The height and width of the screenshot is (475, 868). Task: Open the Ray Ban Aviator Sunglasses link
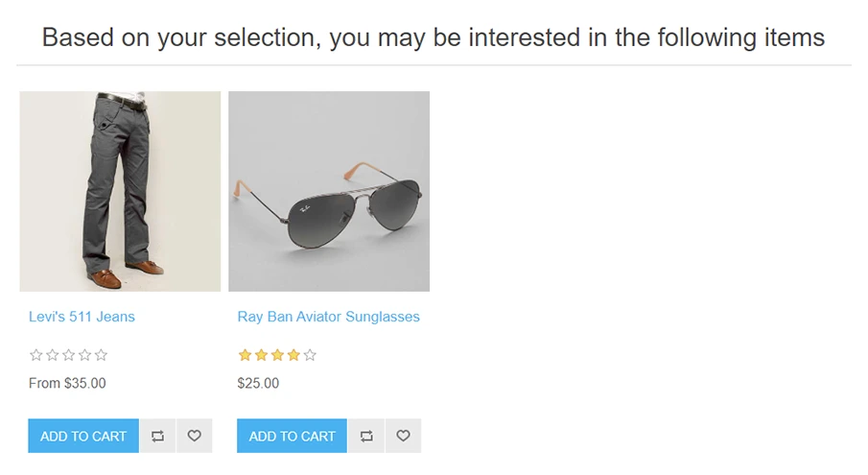[x=328, y=317]
